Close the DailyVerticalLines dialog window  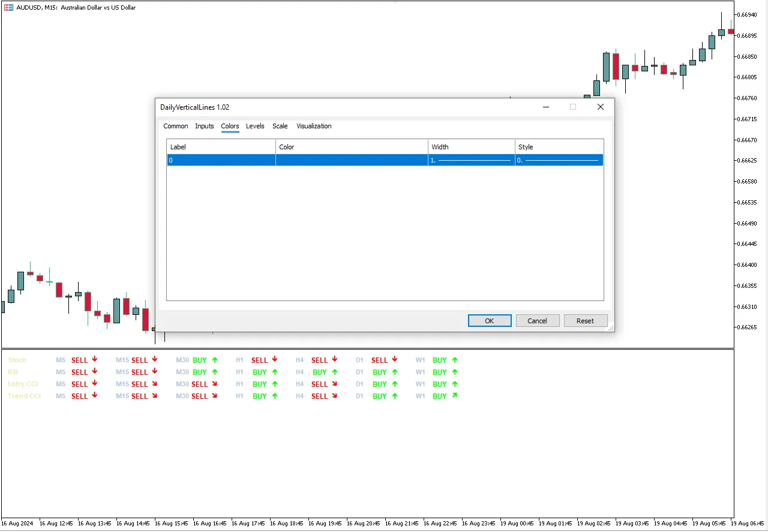[x=600, y=107]
